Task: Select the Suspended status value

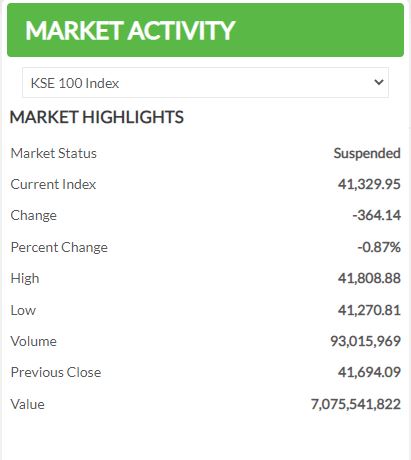Action: tap(367, 154)
